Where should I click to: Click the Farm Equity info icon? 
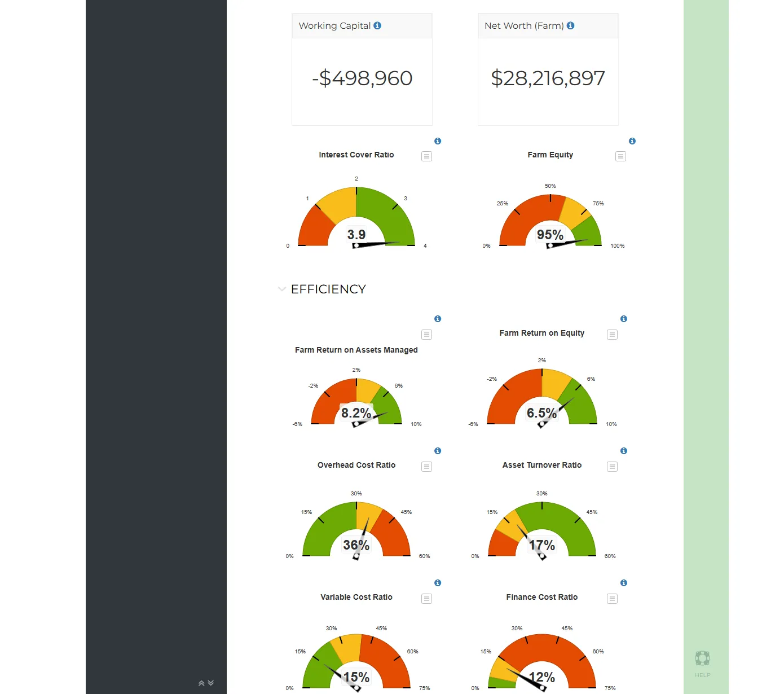coord(632,141)
